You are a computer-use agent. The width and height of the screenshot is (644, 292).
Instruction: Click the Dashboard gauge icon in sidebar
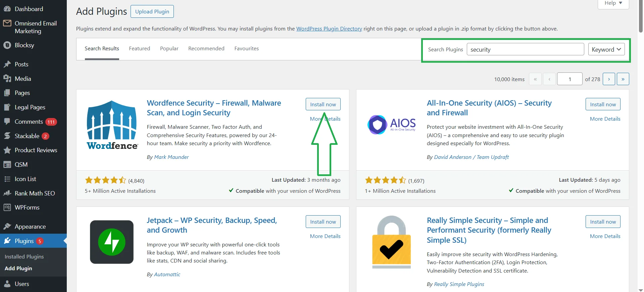(x=7, y=9)
